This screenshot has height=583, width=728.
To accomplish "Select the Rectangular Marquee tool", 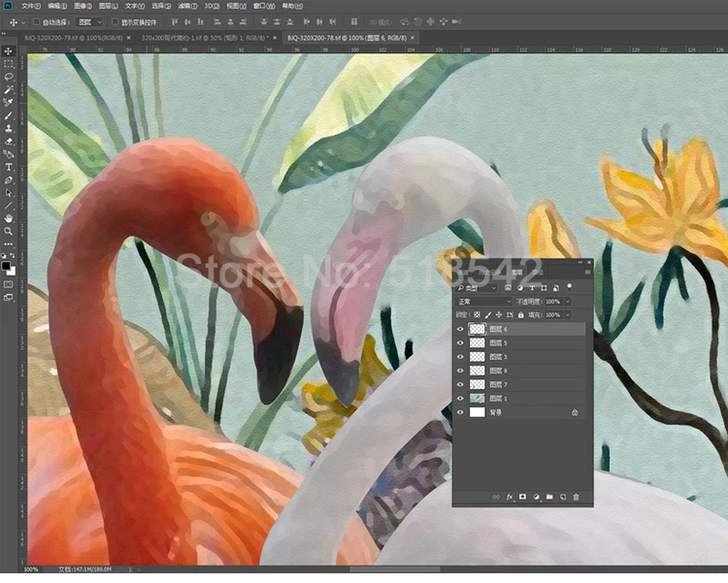I will pos(9,64).
